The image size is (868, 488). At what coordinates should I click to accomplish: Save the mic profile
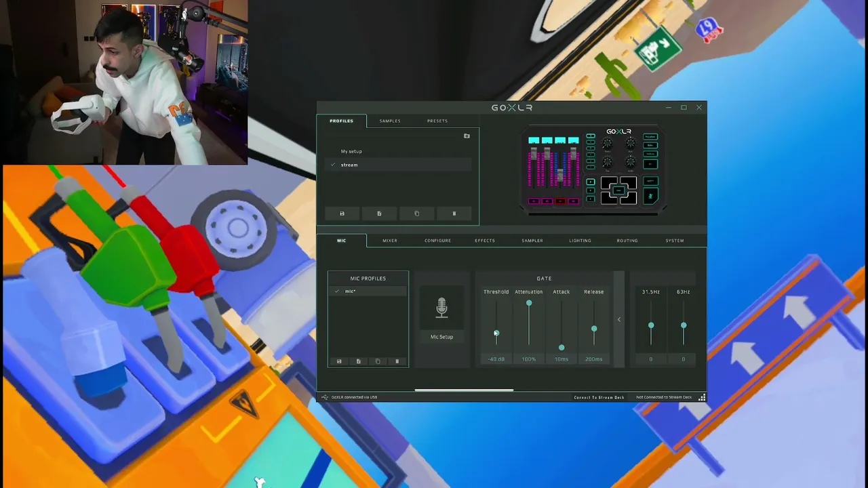point(339,361)
